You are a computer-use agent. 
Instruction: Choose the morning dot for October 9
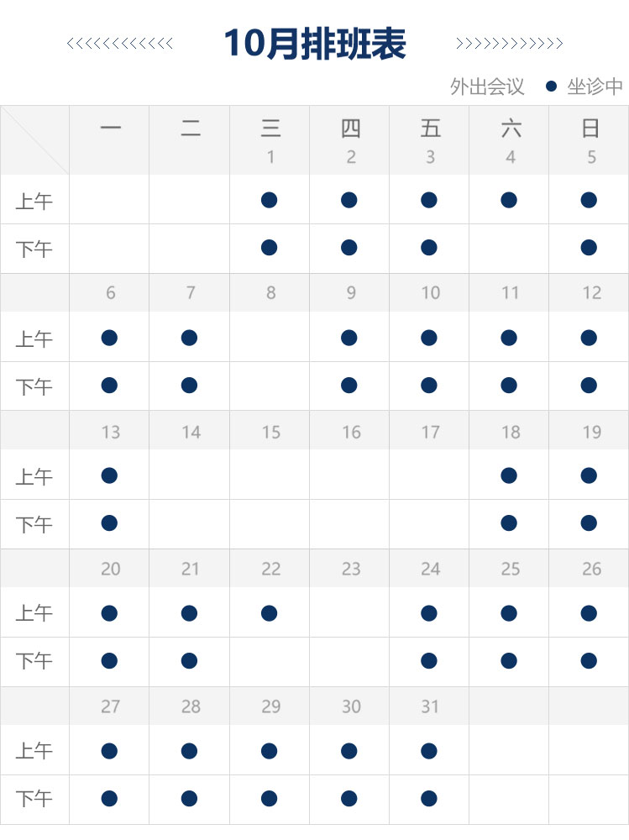(x=349, y=338)
